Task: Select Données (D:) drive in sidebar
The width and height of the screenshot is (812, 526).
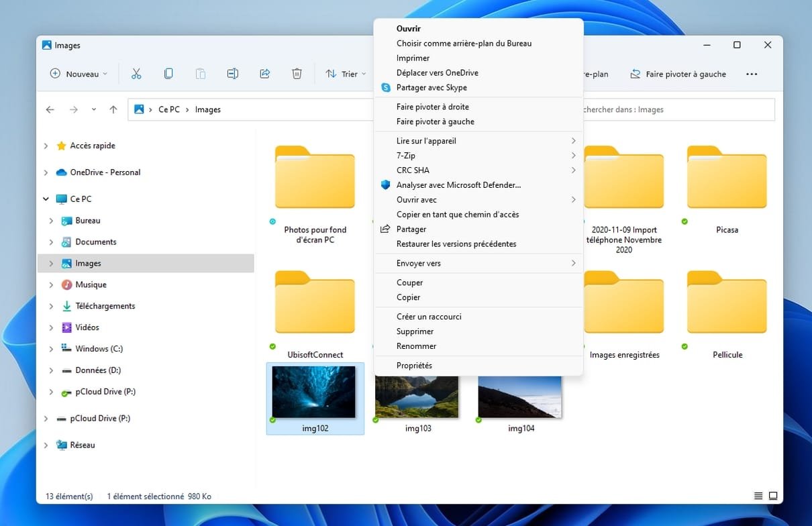Action: point(98,370)
